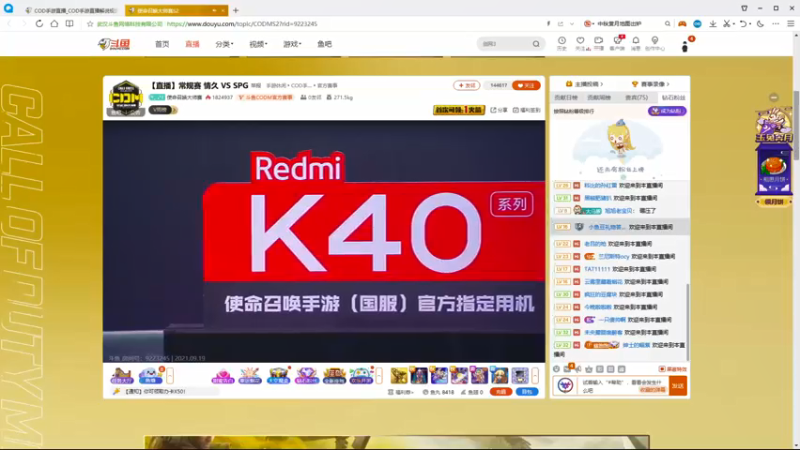The image size is (800, 450).
Task: Open browser hamburger main menu
Action: pos(791,23)
